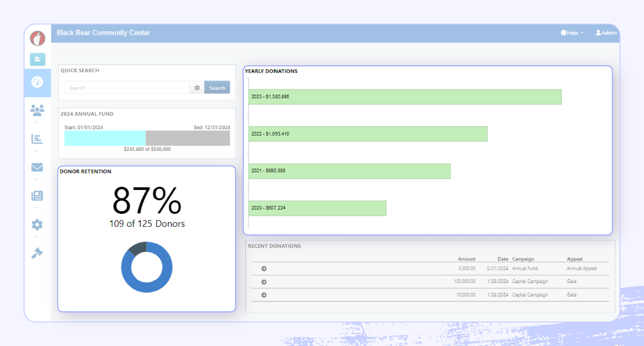
Task: Open the reports bar chart icon
Action: (x=37, y=139)
